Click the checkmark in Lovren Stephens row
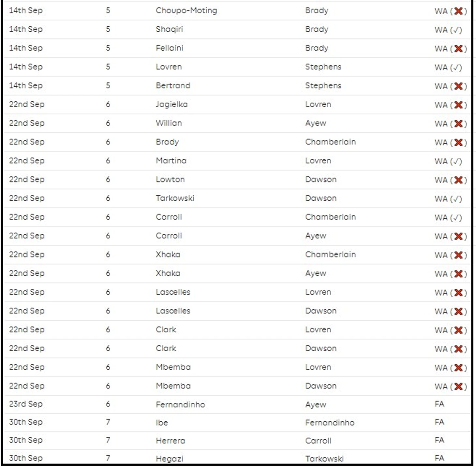Viewport: 476px width, 467px height. point(456,67)
